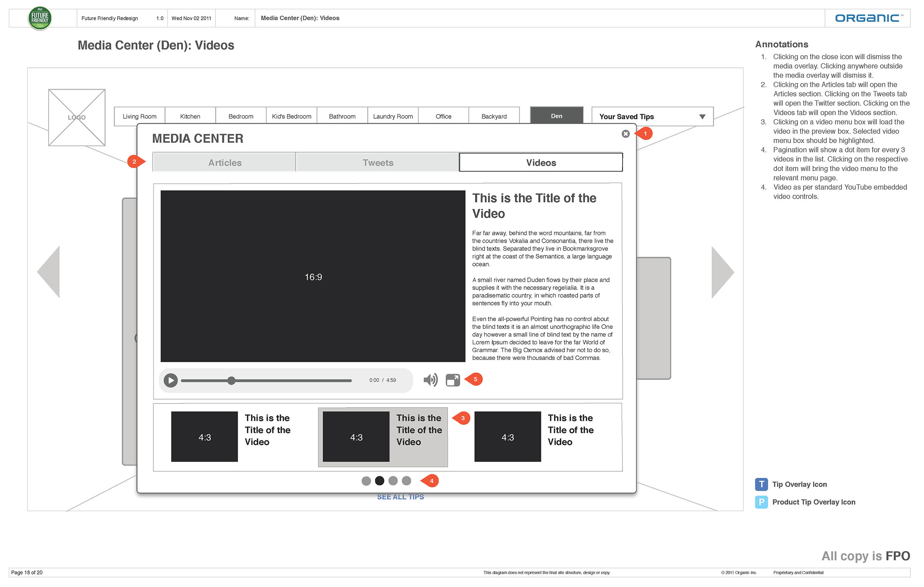Load the first video menu thumbnail
This screenshot has width=924, height=587.
[x=204, y=436]
